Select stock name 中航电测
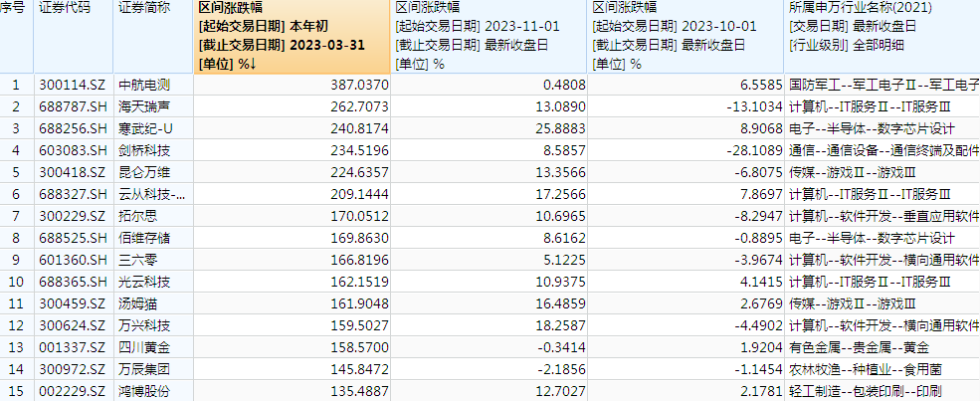980x401 pixels. (x=144, y=85)
